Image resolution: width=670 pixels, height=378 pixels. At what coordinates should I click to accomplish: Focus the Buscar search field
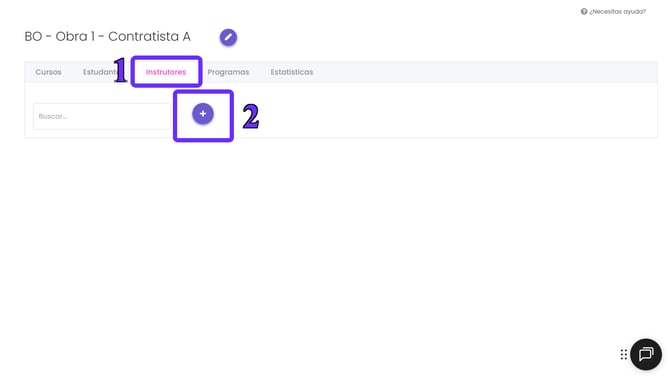point(102,116)
